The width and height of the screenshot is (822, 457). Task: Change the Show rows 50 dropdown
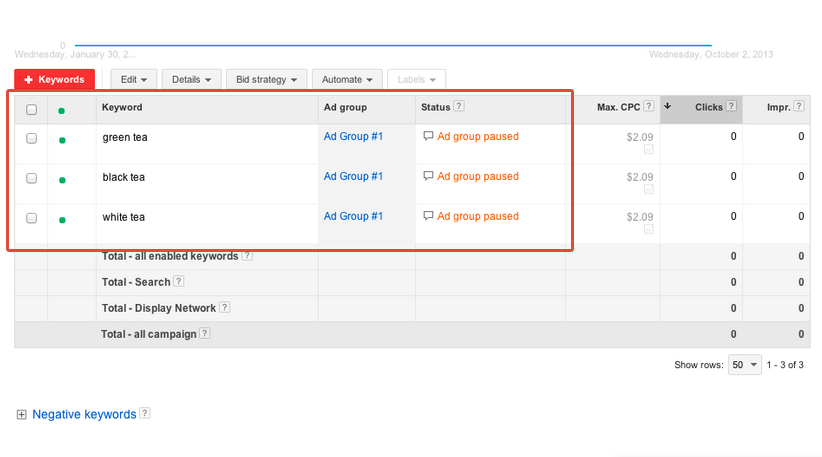[744, 365]
